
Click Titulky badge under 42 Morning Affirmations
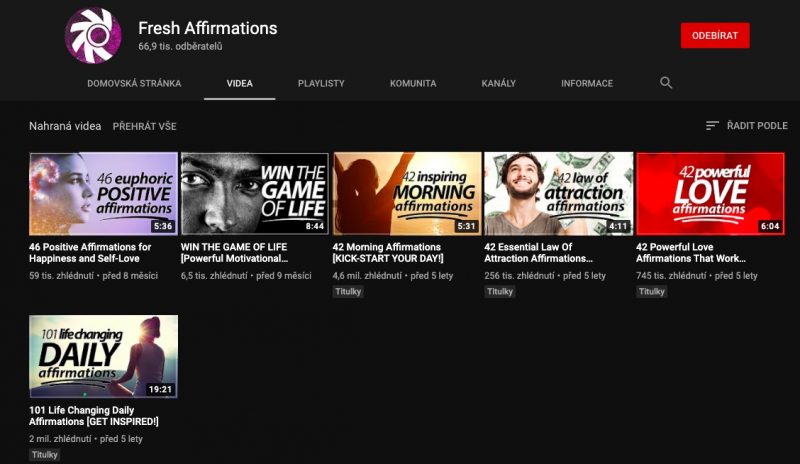click(348, 291)
